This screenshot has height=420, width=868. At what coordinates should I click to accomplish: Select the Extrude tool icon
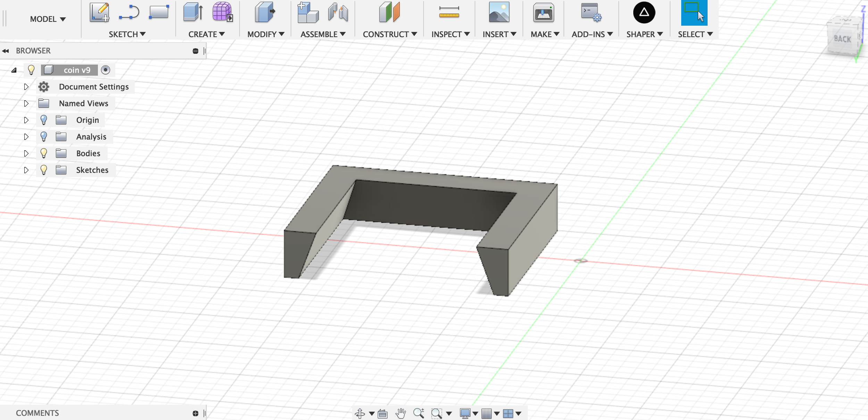193,12
